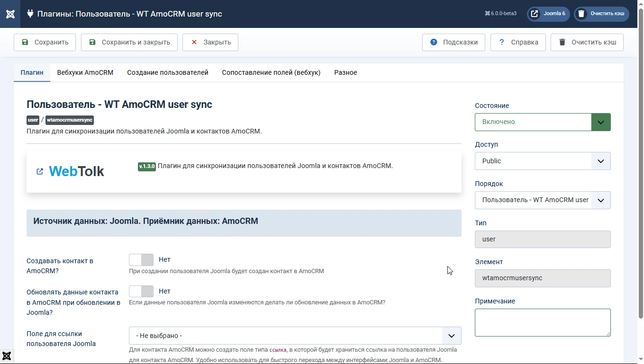This screenshot has width=644, height=364.
Task: Click the Закрыть button in the toolbar
Action: coord(210,42)
